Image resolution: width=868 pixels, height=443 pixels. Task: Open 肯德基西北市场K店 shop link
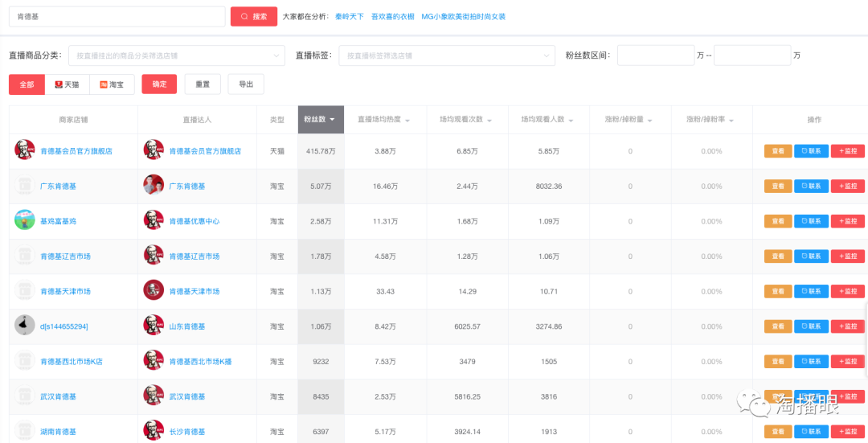pyautogui.click(x=72, y=362)
